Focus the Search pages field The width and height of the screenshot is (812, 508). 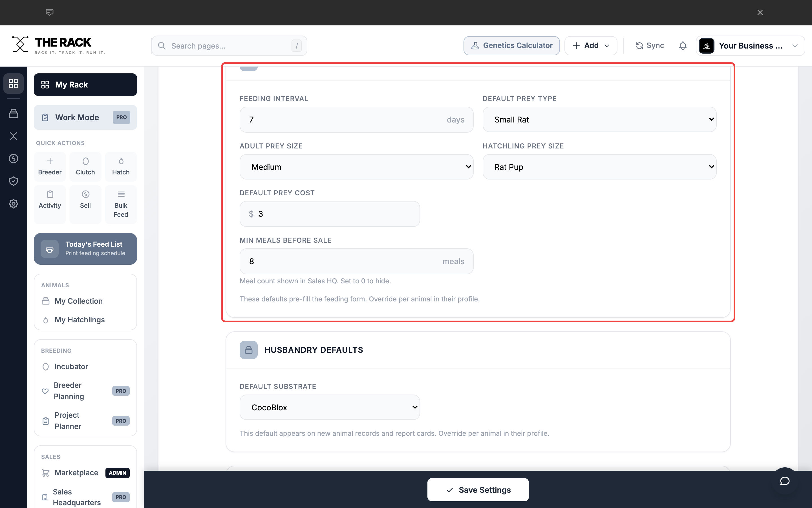click(x=229, y=46)
